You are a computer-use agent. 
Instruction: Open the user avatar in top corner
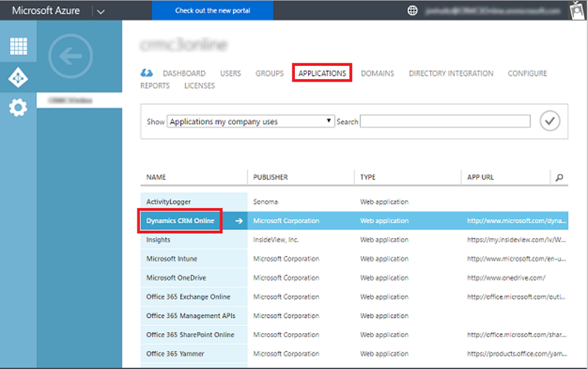click(578, 10)
